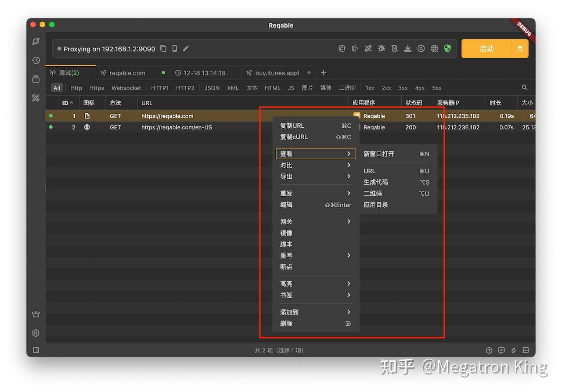Select row 2 https://reqable.com/en-US
This screenshot has height=392, width=562.
(x=290, y=127)
